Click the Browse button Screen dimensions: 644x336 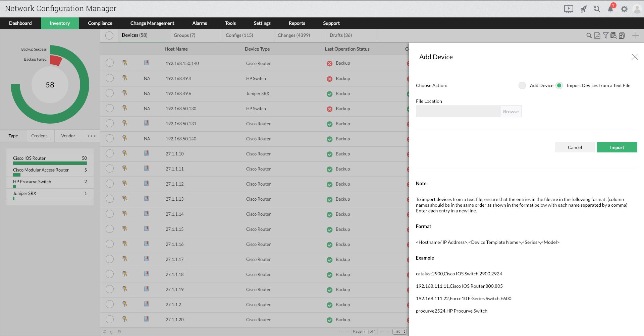coord(511,112)
